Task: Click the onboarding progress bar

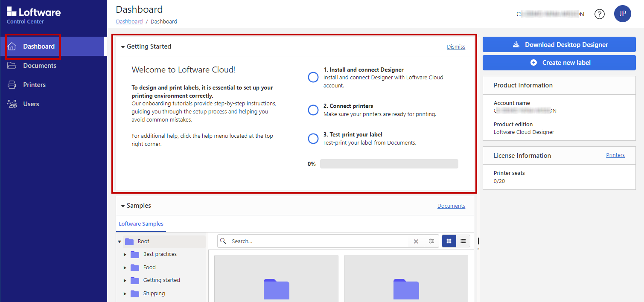Action: 389,164
